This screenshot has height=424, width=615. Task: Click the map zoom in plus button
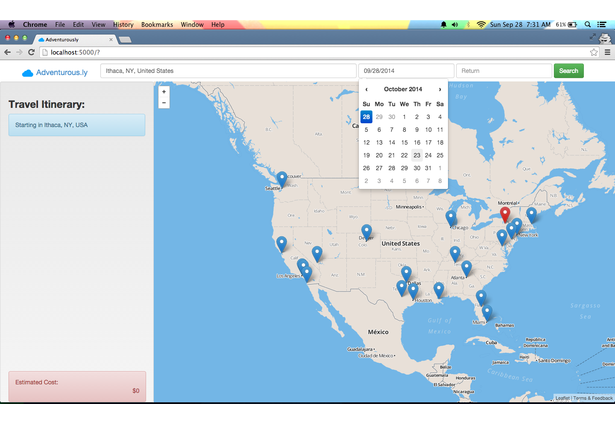tap(164, 92)
